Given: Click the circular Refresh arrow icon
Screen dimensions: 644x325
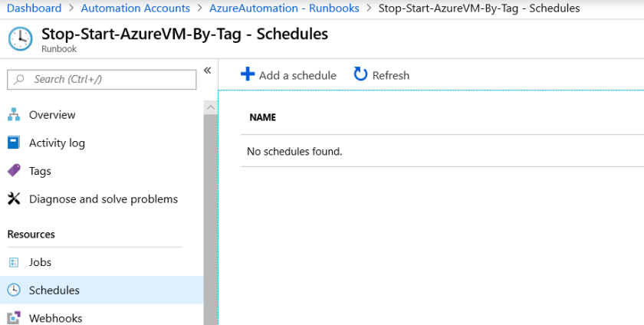Looking at the screenshot, I should (360, 74).
